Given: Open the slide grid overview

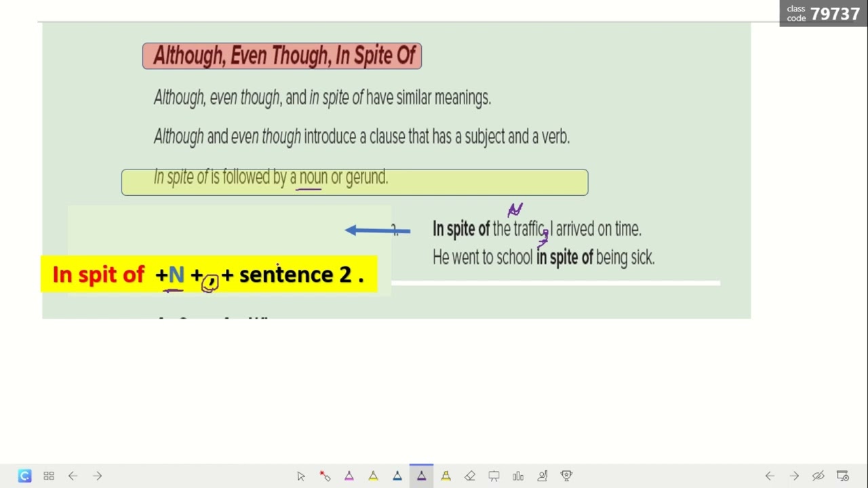Looking at the screenshot, I should coord(49,476).
